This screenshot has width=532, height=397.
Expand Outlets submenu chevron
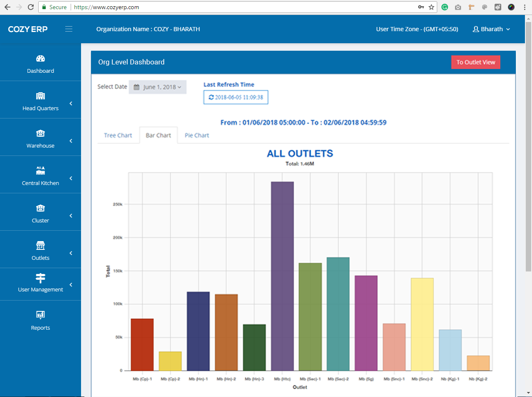tap(71, 253)
